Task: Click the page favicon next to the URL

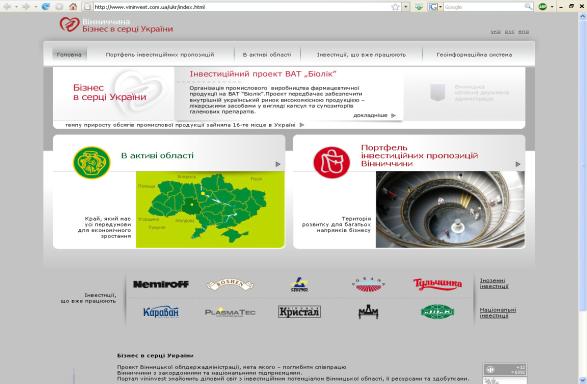Action: pos(87,7)
